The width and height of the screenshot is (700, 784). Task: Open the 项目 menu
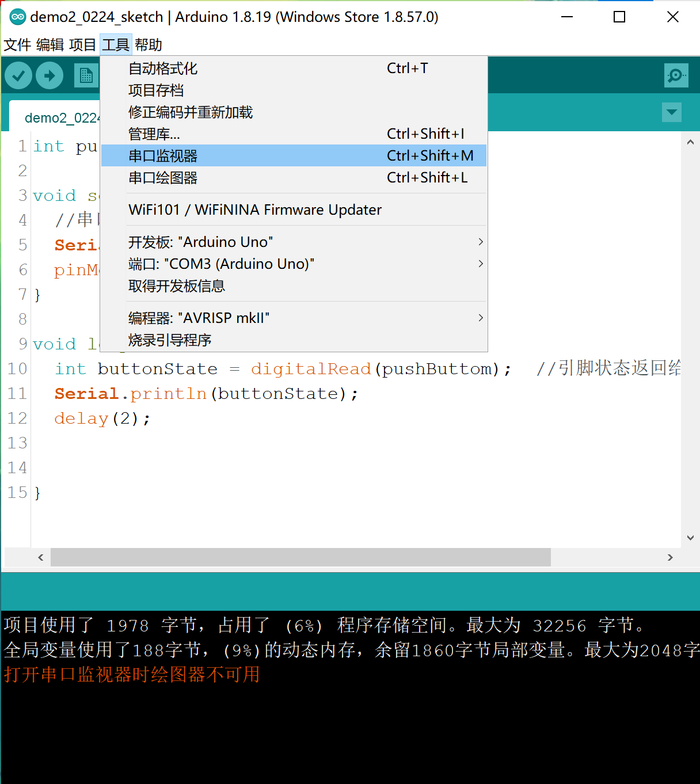pyautogui.click(x=82, y=45)
